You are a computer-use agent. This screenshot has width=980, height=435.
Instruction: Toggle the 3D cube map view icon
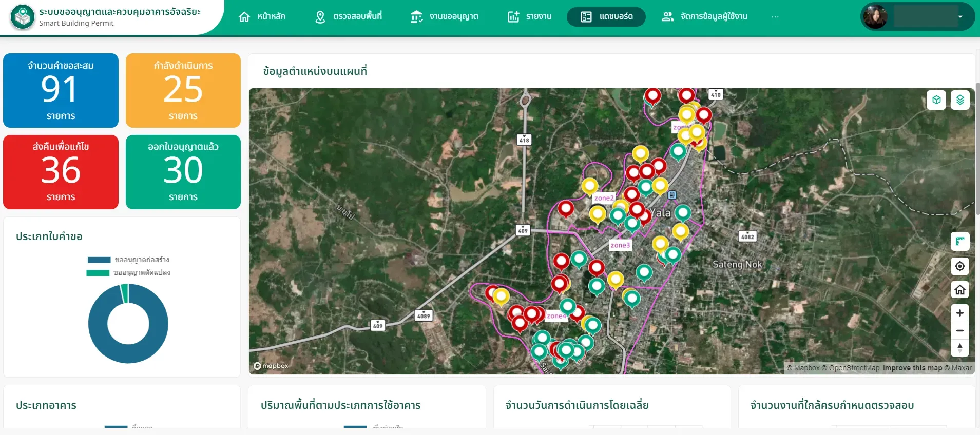tap(936, 100)
